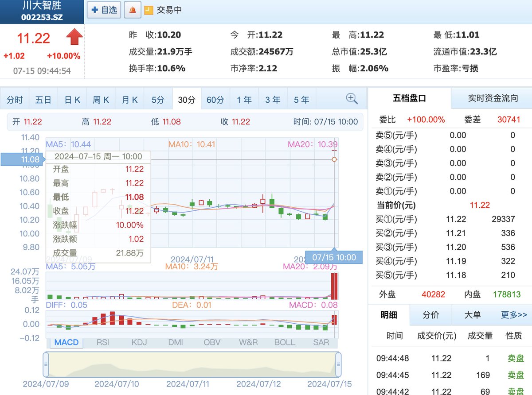
Task: Click the 换手率 10.6% value
Action: [x=171, y=68]
